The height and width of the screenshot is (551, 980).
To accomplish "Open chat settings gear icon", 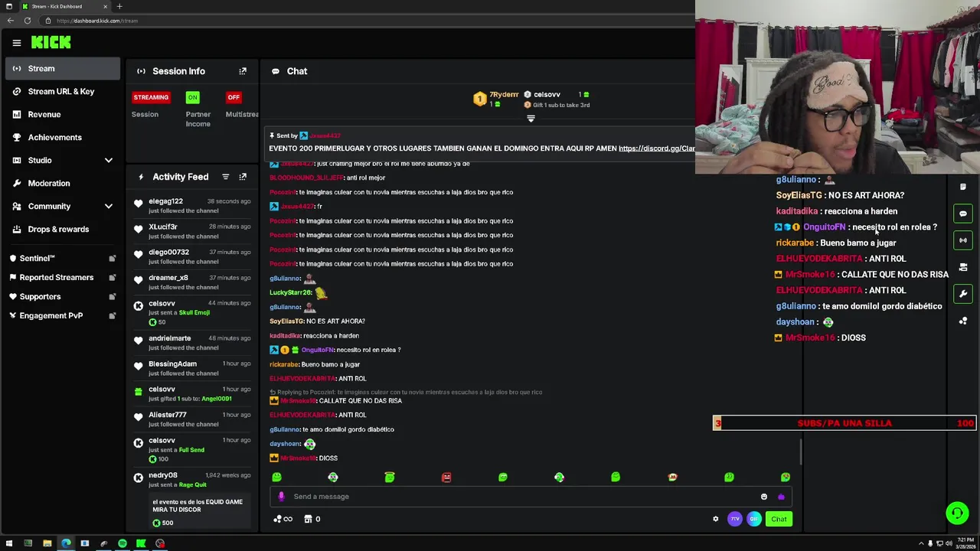I will [716, 519].
